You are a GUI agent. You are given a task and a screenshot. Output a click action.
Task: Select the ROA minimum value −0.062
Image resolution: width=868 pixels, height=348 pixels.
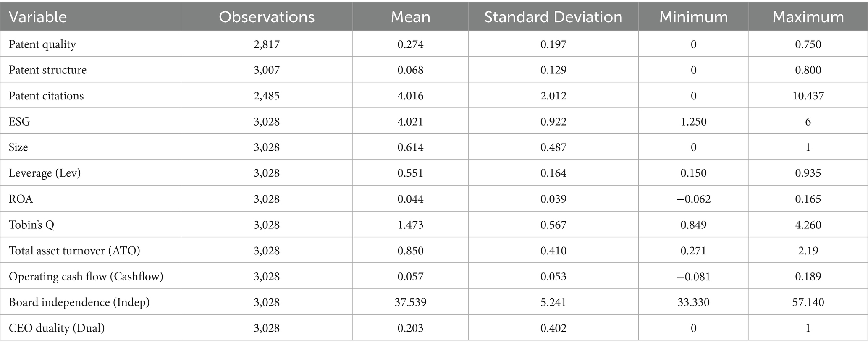click(x=693, y=199)
